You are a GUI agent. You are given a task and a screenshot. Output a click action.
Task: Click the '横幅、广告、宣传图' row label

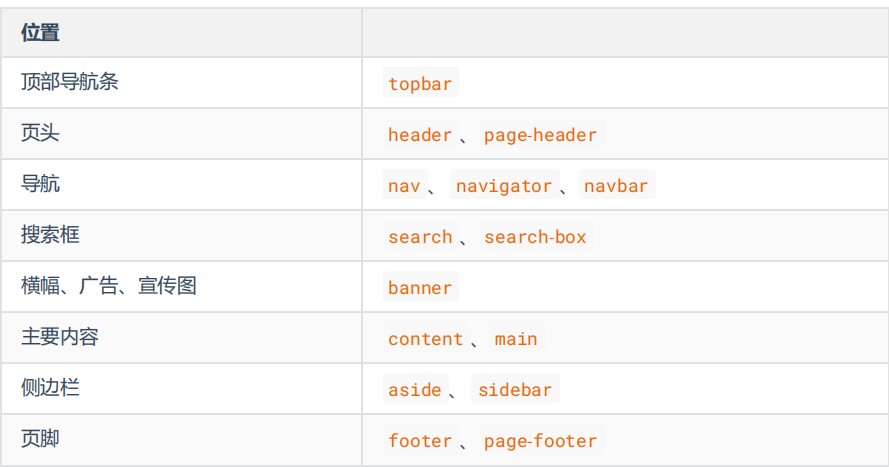click(109, 287)
